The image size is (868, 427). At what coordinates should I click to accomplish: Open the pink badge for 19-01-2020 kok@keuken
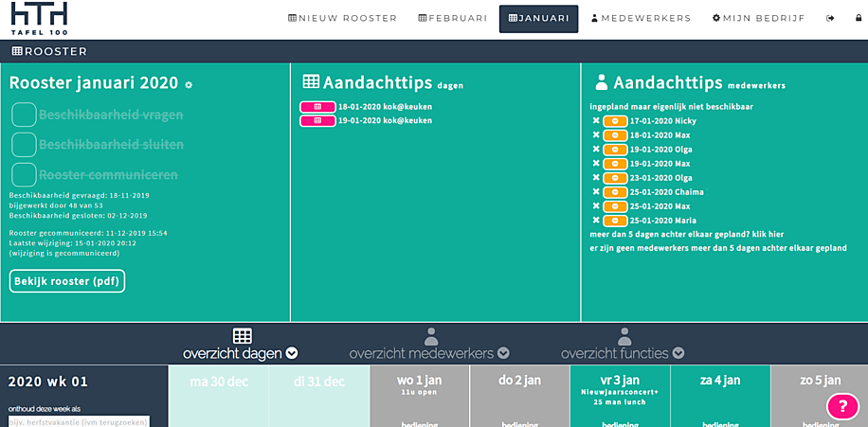(x=317, y=120)
